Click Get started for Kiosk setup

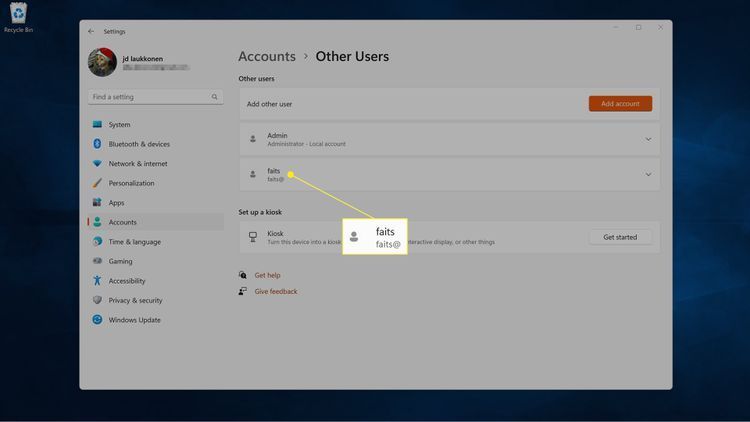620,237
